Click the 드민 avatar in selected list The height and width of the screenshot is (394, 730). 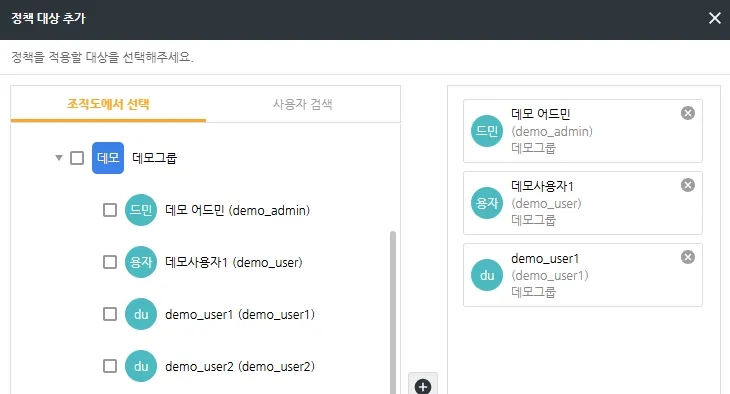click(x=487, y=131)
